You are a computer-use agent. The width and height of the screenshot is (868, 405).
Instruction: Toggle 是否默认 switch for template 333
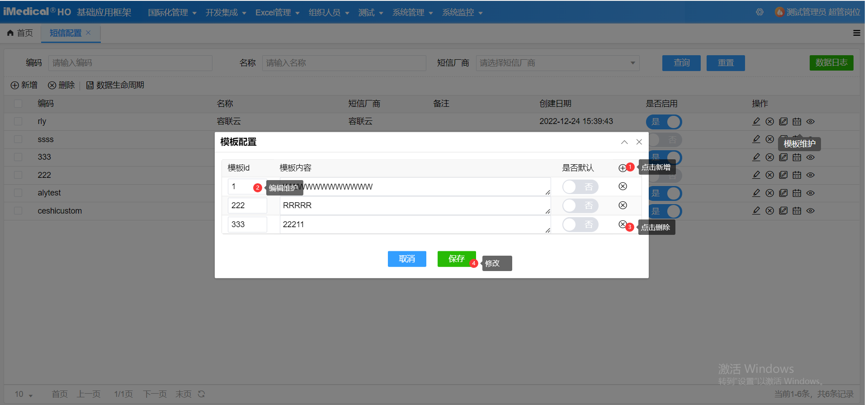[580, 225]
